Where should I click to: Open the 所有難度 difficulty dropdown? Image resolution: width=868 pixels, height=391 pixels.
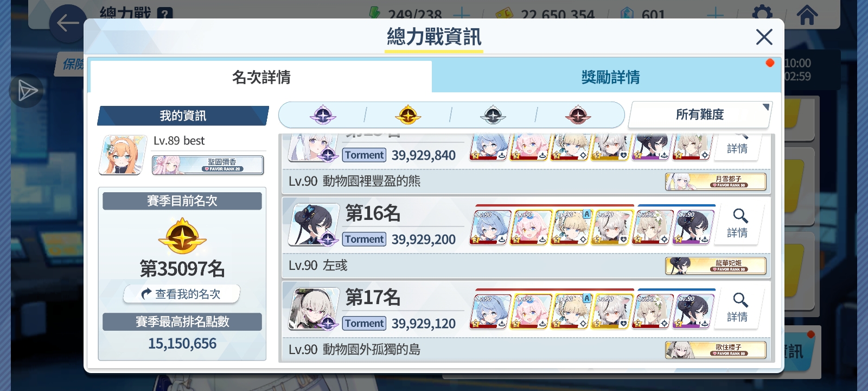[x=700, y=115]
